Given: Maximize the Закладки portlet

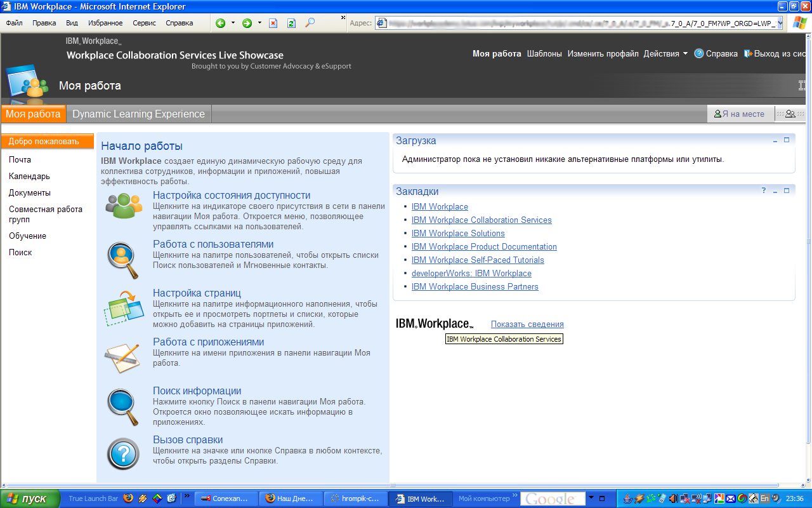Looking at the screenshot, I should coord(787,191).
